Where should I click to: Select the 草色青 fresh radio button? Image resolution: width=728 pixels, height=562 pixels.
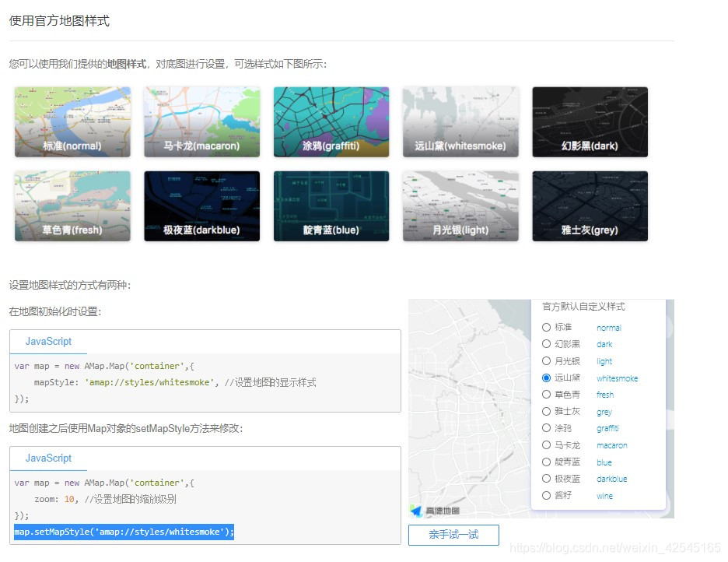tap(546, 395)
